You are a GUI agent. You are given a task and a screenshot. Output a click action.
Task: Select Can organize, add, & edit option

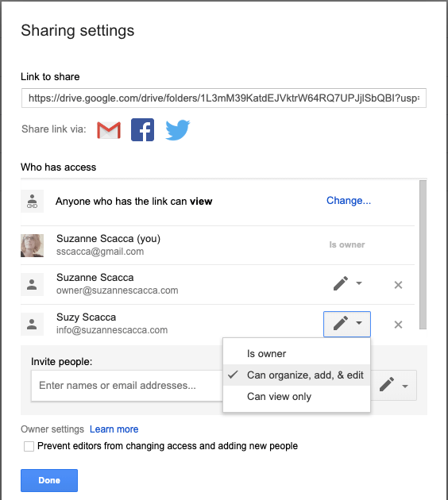coord(297,375)
